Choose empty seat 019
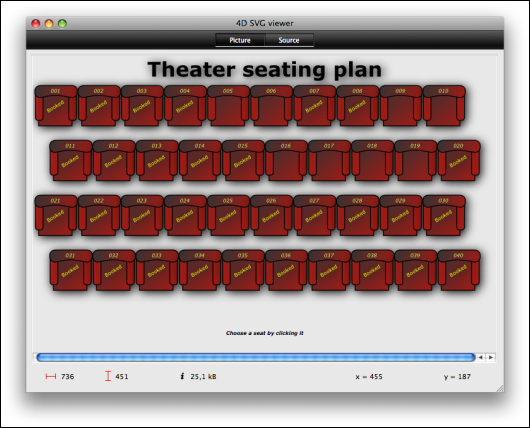This screenshot has height=428, width=530. [x=416, y=161]
